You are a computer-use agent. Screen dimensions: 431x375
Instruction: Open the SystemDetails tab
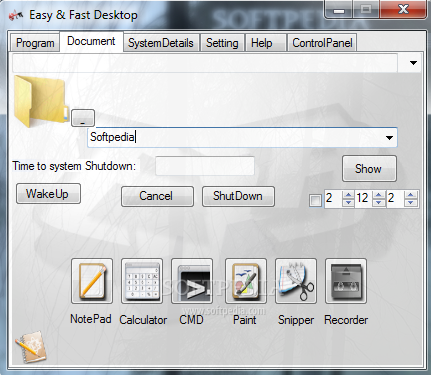coord(161,43)
